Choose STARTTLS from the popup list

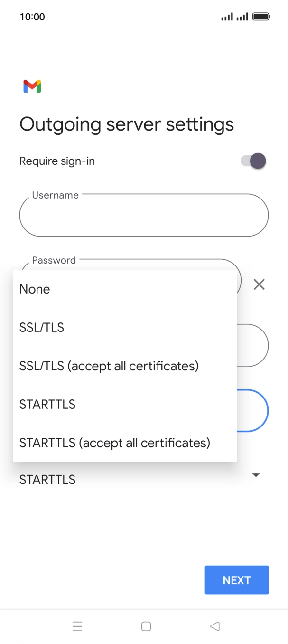point(47,405)
